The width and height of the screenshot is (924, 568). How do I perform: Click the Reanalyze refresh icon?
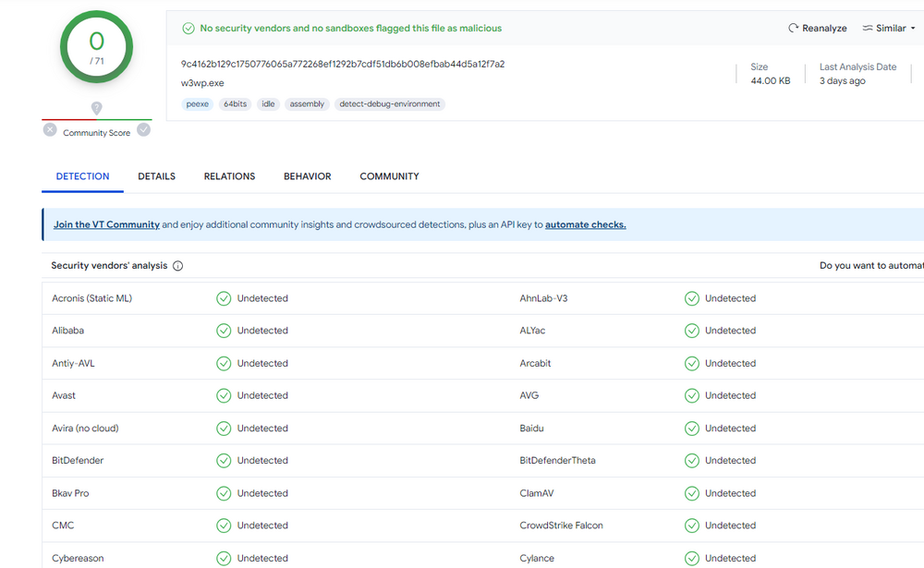[x=793, y=29]
